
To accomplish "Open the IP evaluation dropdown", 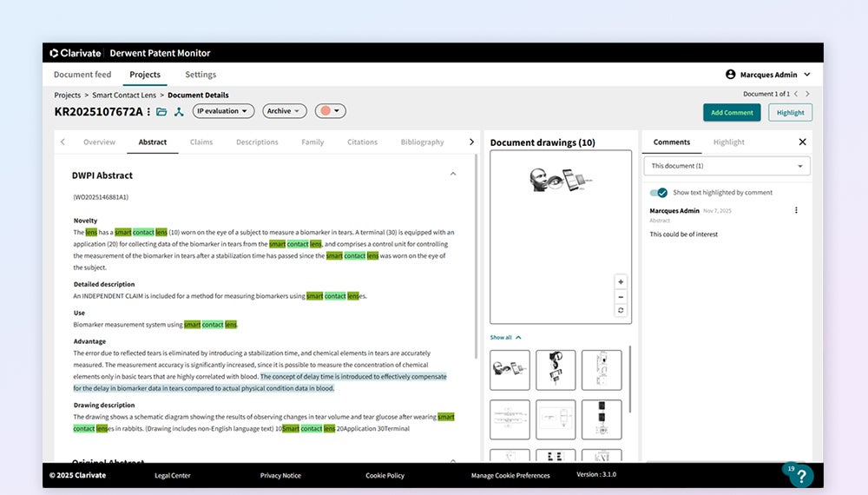I will pos(223,111).
